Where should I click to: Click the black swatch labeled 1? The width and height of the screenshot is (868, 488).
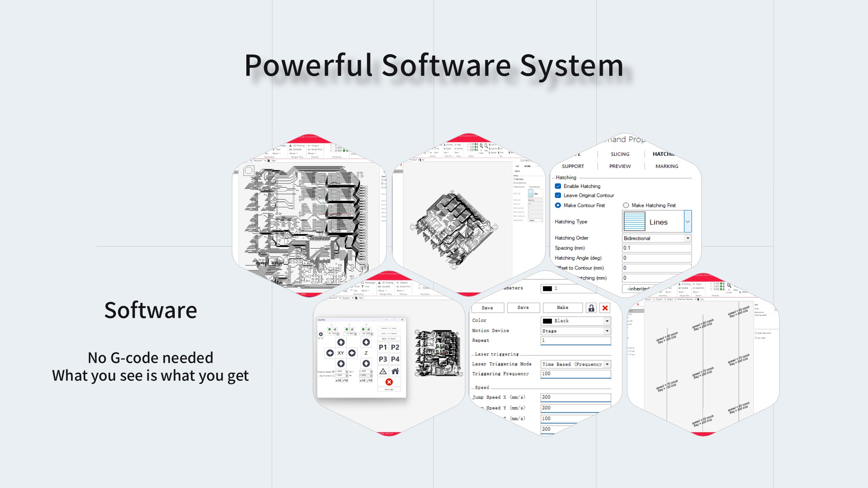click(x=547, y=288)
